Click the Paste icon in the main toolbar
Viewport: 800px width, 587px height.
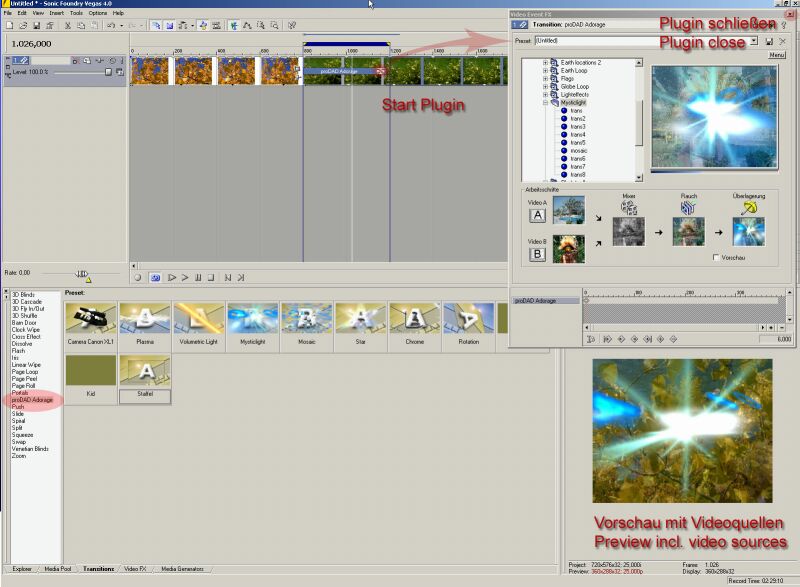(x=94, y=25)
